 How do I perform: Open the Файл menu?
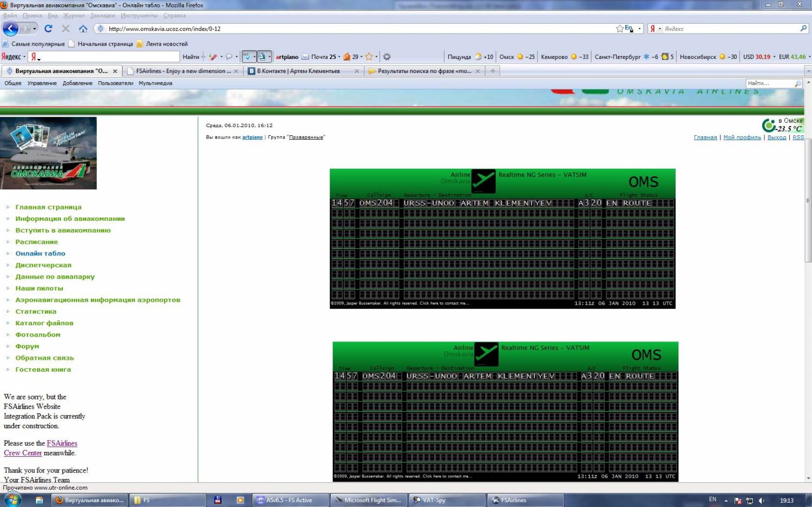tap(10, 16)
